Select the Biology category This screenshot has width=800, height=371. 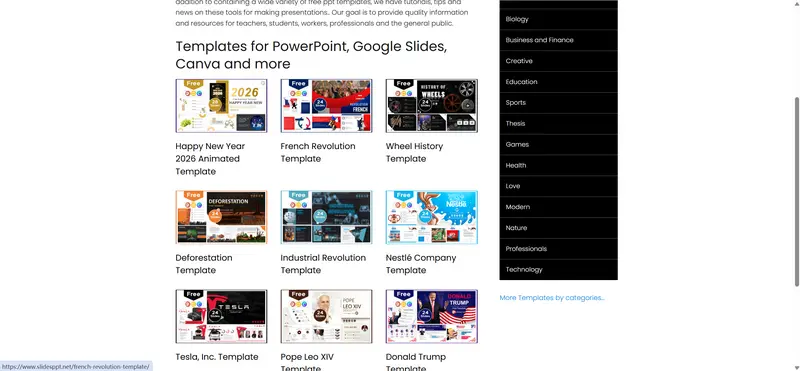(559, 19)
